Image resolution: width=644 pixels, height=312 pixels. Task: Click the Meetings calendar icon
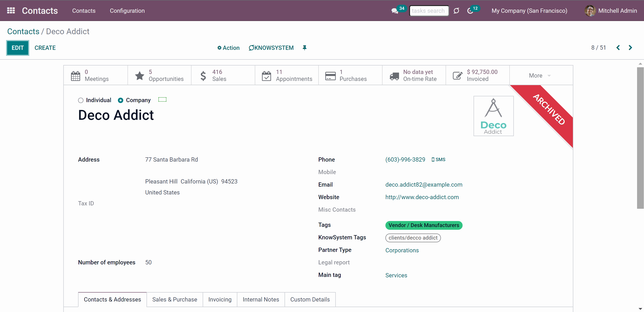(76, 76)
